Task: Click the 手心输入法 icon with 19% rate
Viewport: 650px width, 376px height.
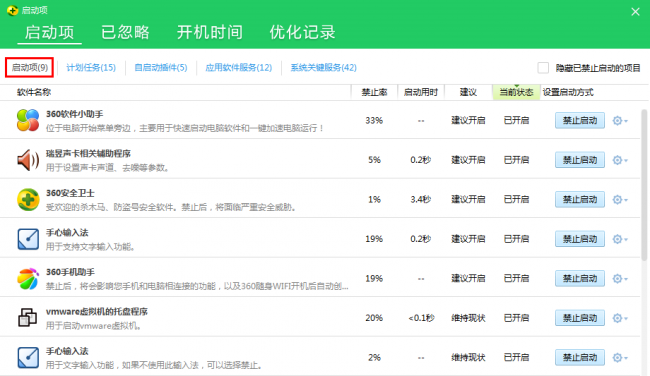Action: [x=28, y=239]
